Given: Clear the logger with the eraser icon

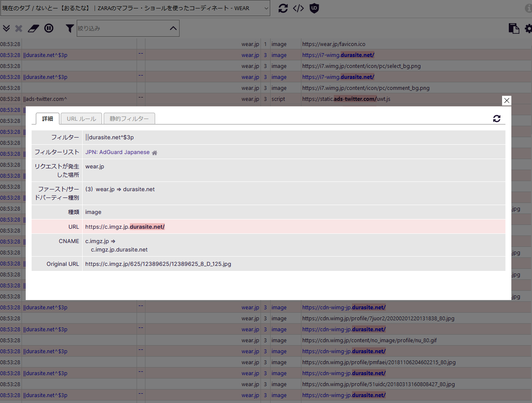Looking at the screenshot, I should tap(33, 28).
